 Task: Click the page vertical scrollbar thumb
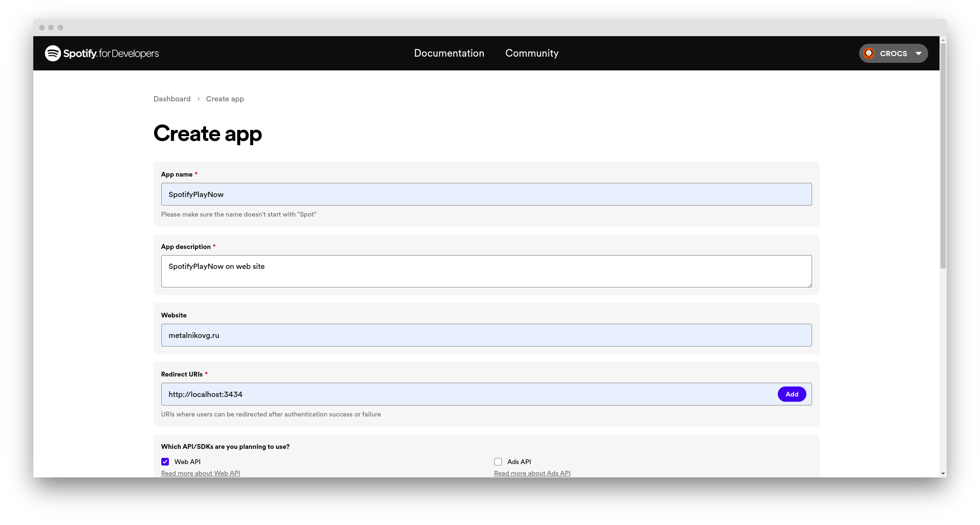coord(943,156)
